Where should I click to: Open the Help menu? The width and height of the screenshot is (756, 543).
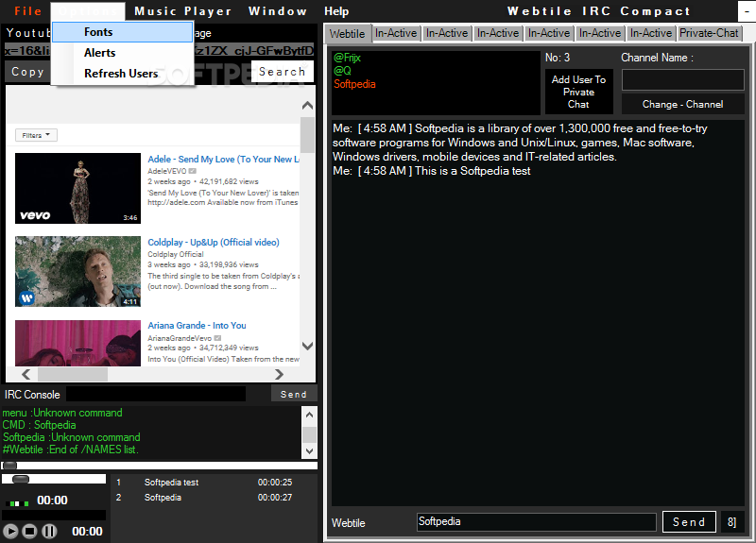[x=336, y=11]
